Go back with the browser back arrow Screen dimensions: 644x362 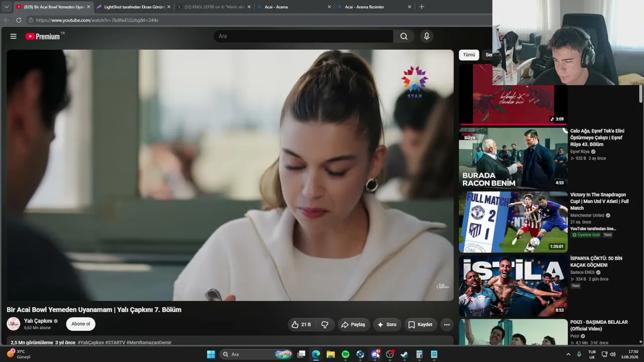(7, 20)
